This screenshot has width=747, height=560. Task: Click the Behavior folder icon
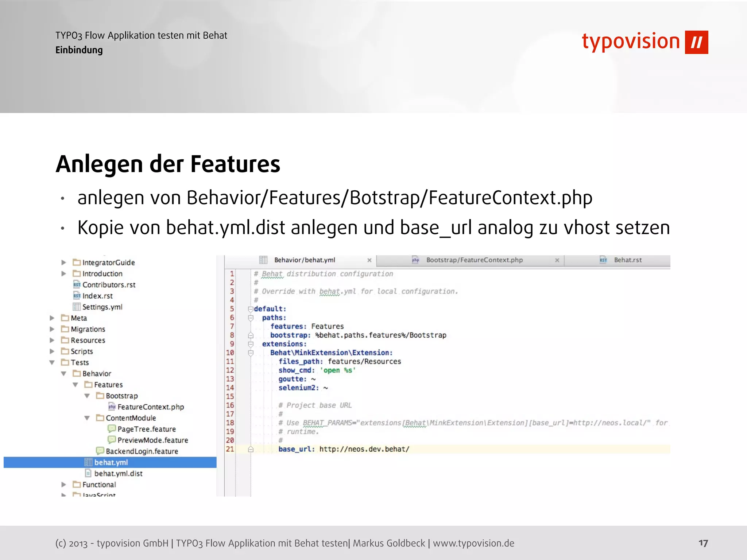(77, 374)
